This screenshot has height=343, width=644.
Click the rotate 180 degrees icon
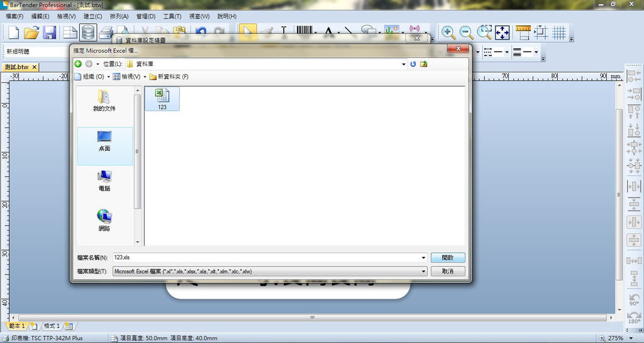[x=634, y=317]
